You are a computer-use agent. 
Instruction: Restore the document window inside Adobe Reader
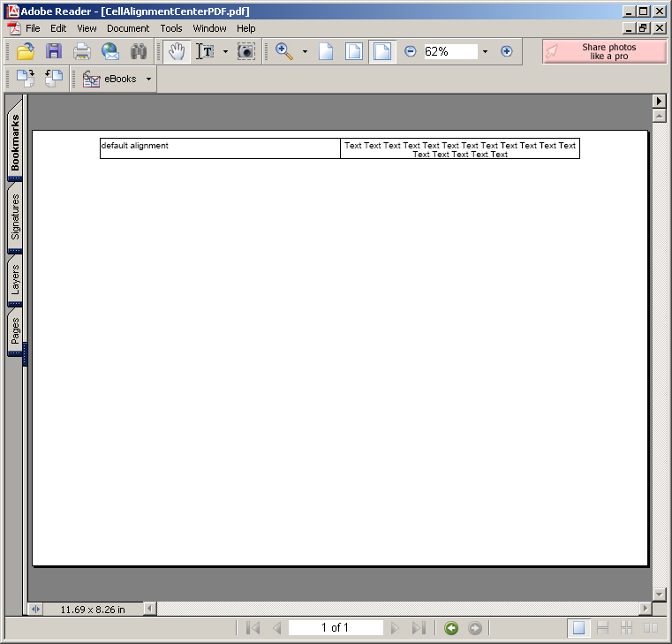pos(643,28)
